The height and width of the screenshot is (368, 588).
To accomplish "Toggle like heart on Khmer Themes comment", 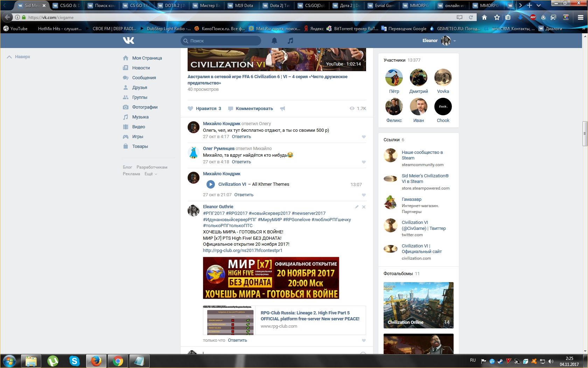I will [x=364, y=195].
